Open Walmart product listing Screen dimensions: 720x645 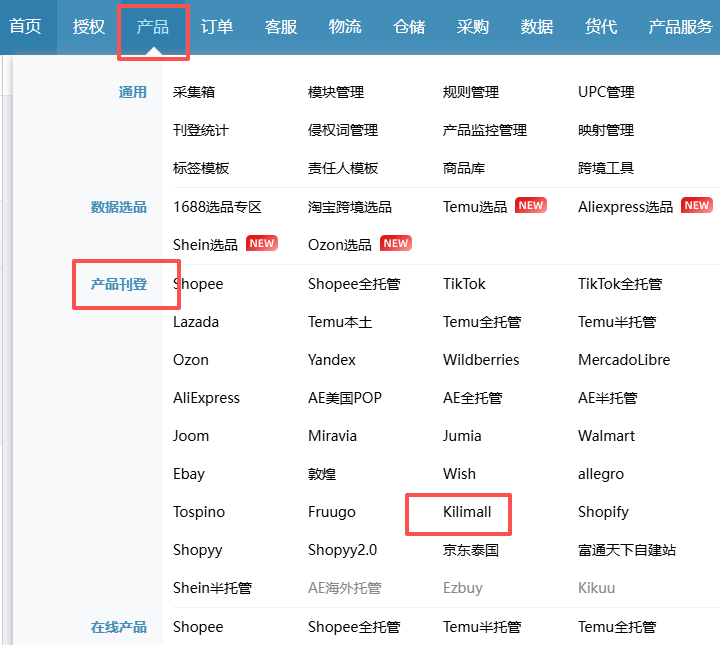tap(606, 436)
